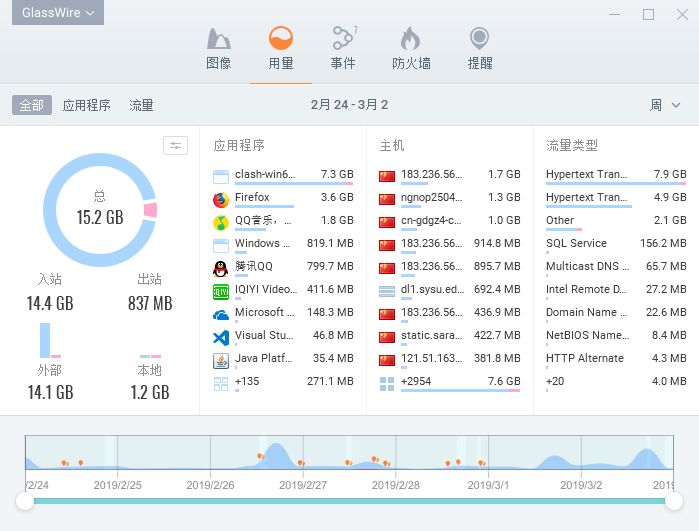Select the HTTP Alternate traffic type

tap(616, 360)
